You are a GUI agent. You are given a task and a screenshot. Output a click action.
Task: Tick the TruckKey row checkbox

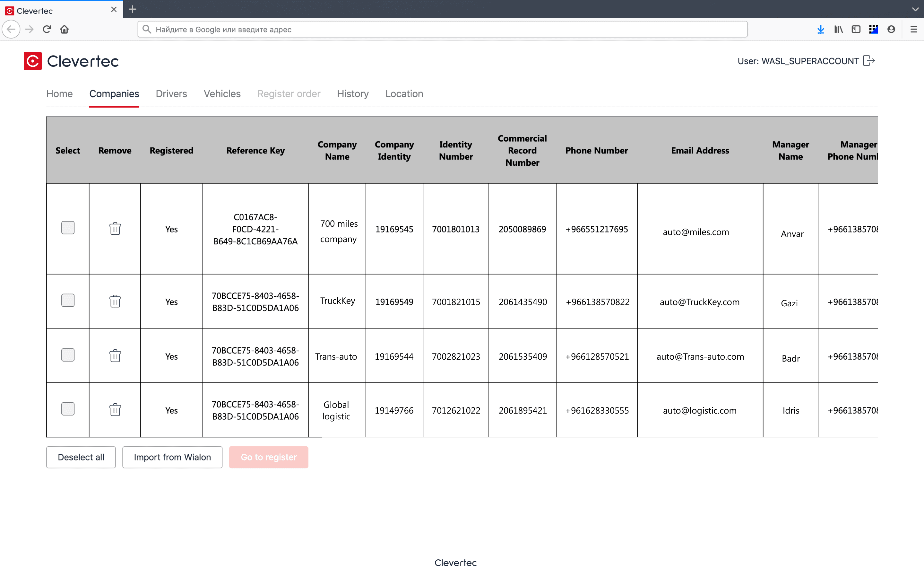tap(68, 301)
